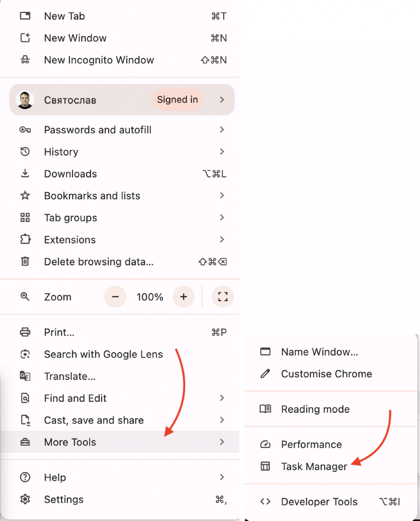Select Performance from the submenu

pos(311,444)
